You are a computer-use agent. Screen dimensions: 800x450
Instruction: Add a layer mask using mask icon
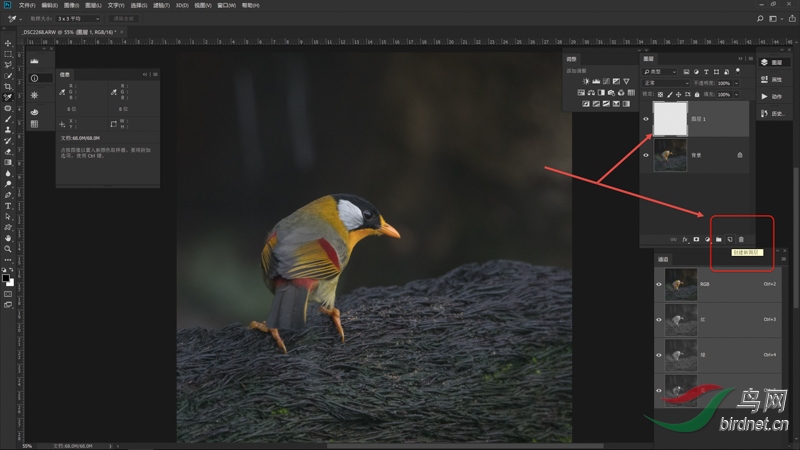click(x=696, y=240)
